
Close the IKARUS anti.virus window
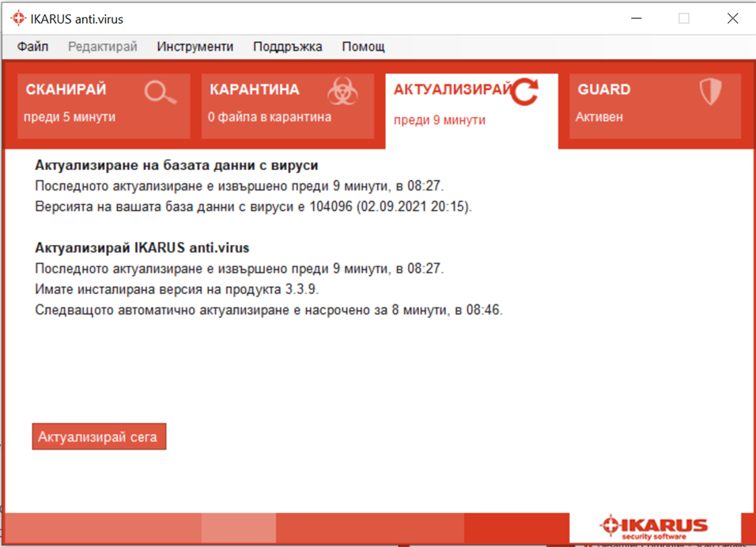click(x=732, y=18)
